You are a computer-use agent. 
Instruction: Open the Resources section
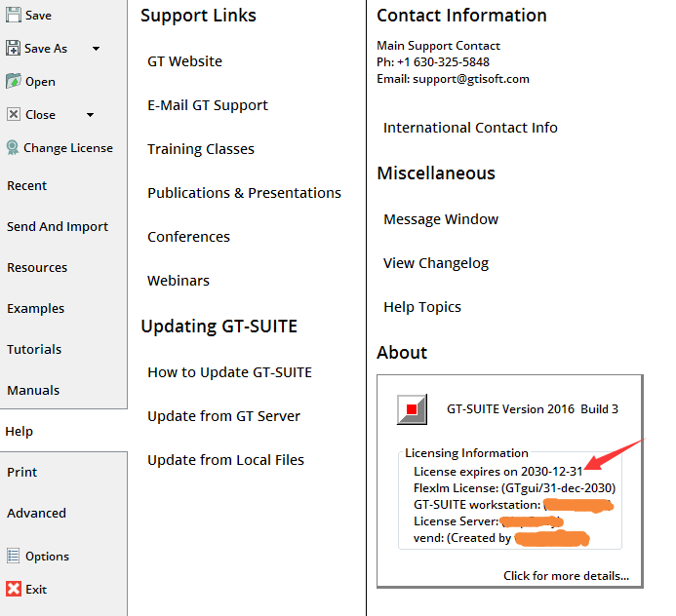click(x=37, y=267)
